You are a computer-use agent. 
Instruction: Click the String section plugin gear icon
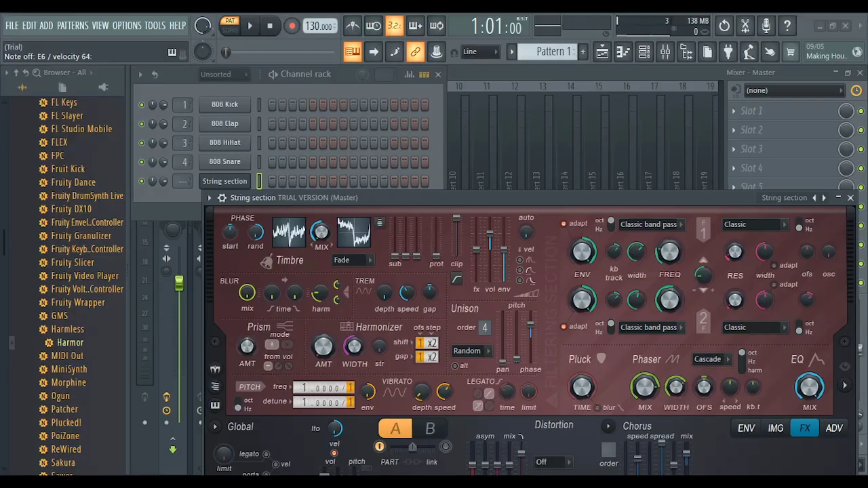tap(222, 198)
